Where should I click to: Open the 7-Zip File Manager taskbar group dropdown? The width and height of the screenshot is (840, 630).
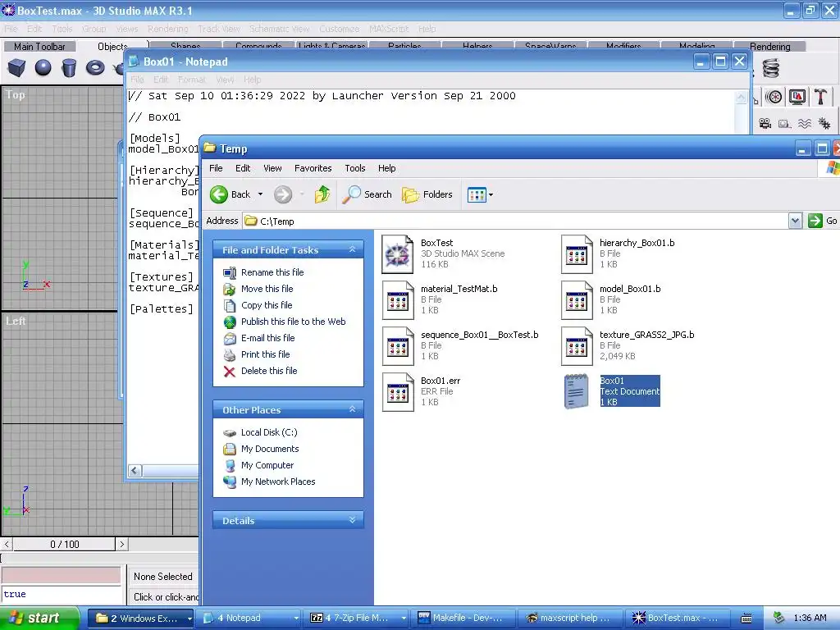[x=404, y=619]
